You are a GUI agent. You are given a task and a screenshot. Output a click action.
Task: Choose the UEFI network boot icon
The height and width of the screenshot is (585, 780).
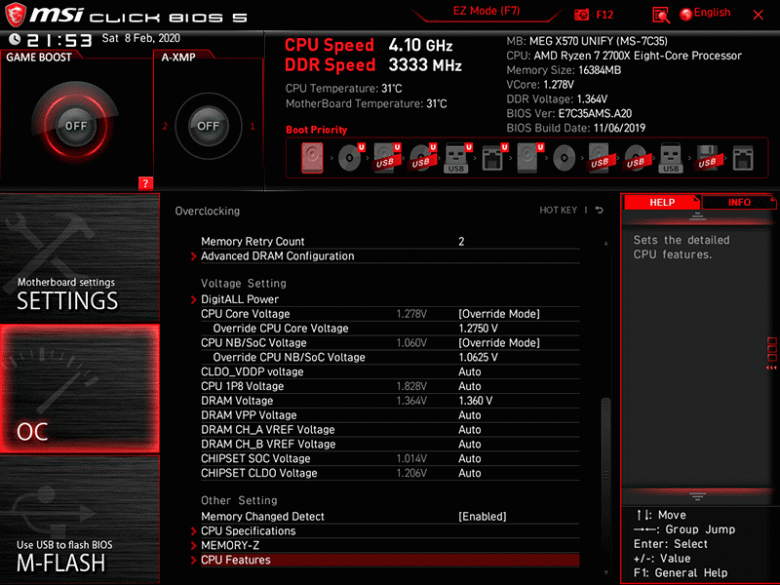point(493,158)
